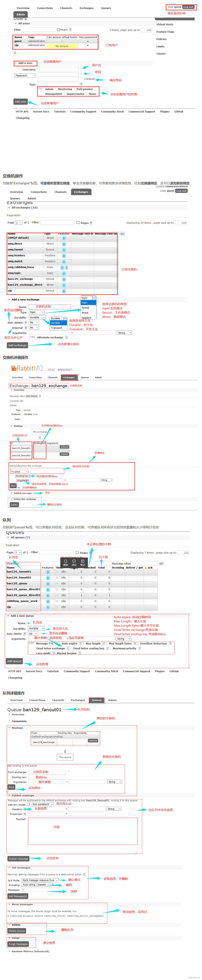
Task: Click the Policymaker tag link
Action: [85, 89]
